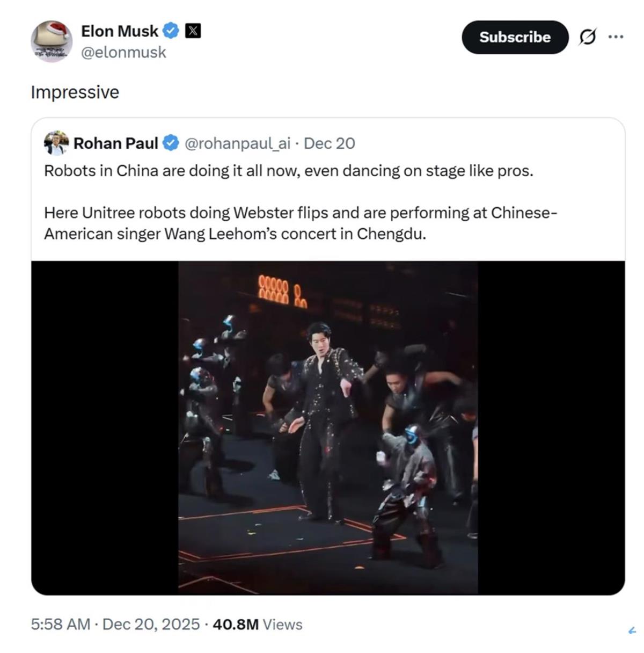
Task: Click the tweet text reading Impressive
Action: pos(75,92)
